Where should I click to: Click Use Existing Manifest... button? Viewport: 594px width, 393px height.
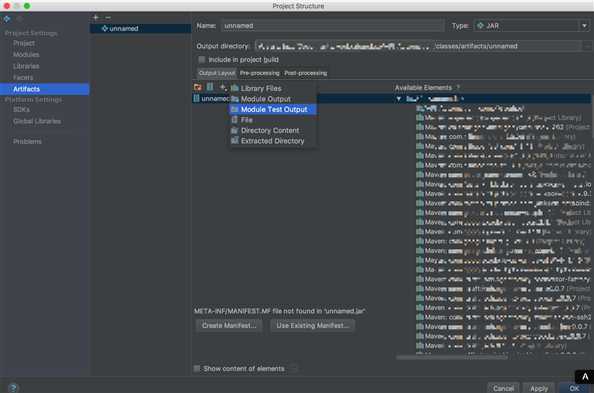[312, 326]
